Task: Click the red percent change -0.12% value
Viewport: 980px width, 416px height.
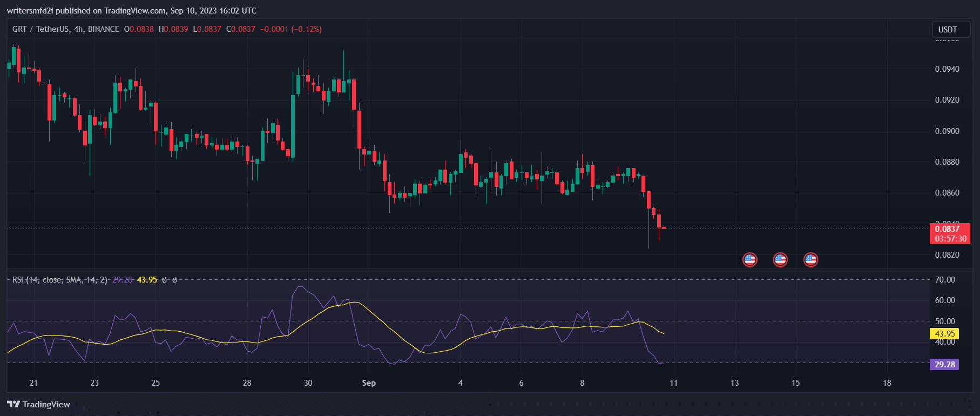Action: point(306,29)
